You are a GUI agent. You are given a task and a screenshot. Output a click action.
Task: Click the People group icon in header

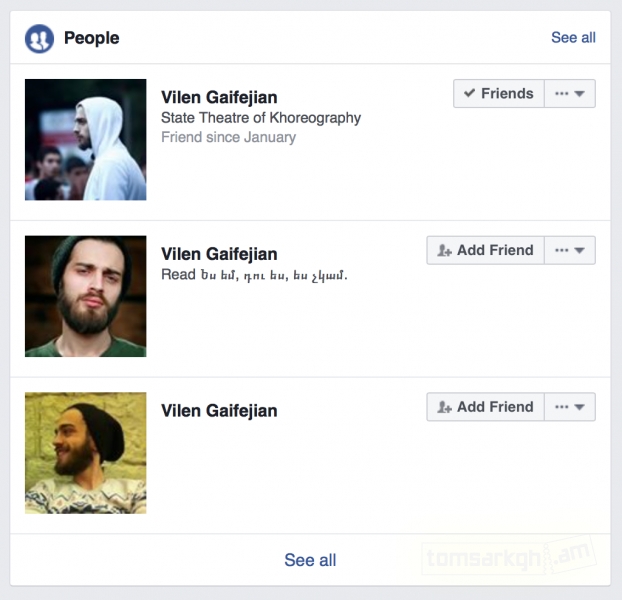pos(39,38)
